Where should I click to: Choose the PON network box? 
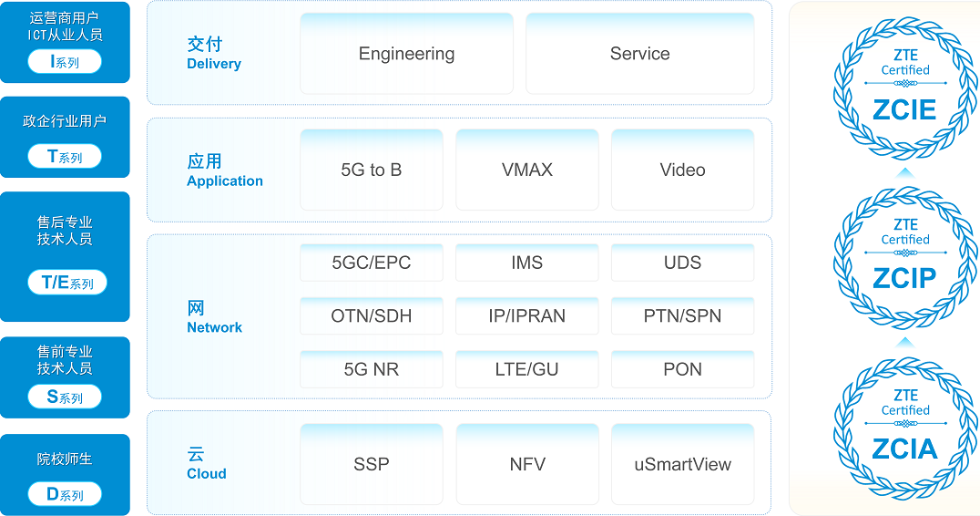pyautogui.click(x=682, y=369)
